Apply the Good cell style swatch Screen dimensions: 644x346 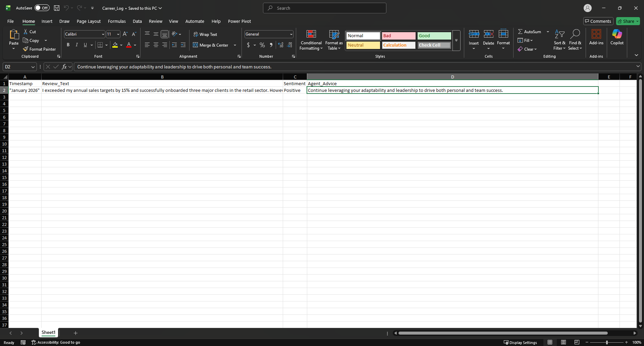434,36
